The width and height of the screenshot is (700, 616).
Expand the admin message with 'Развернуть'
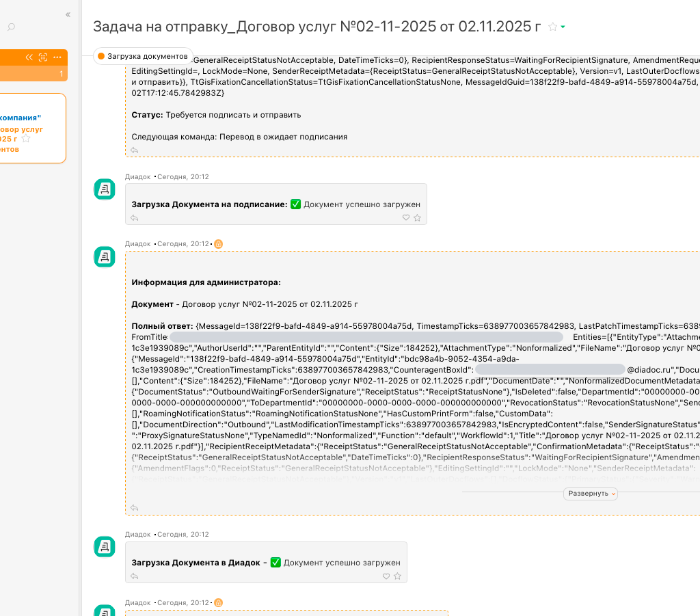[591, 494]
